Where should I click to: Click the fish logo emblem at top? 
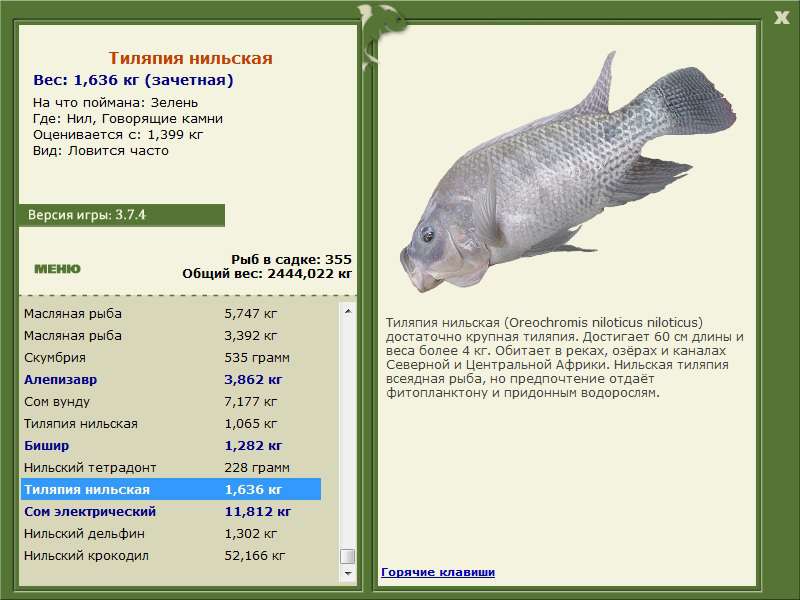tap(380, 35)
